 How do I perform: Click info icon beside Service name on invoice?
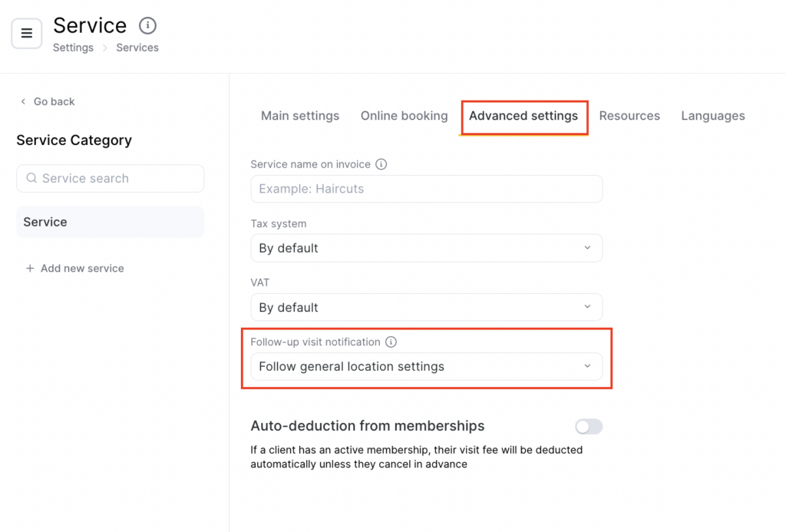tap(381, 164)
